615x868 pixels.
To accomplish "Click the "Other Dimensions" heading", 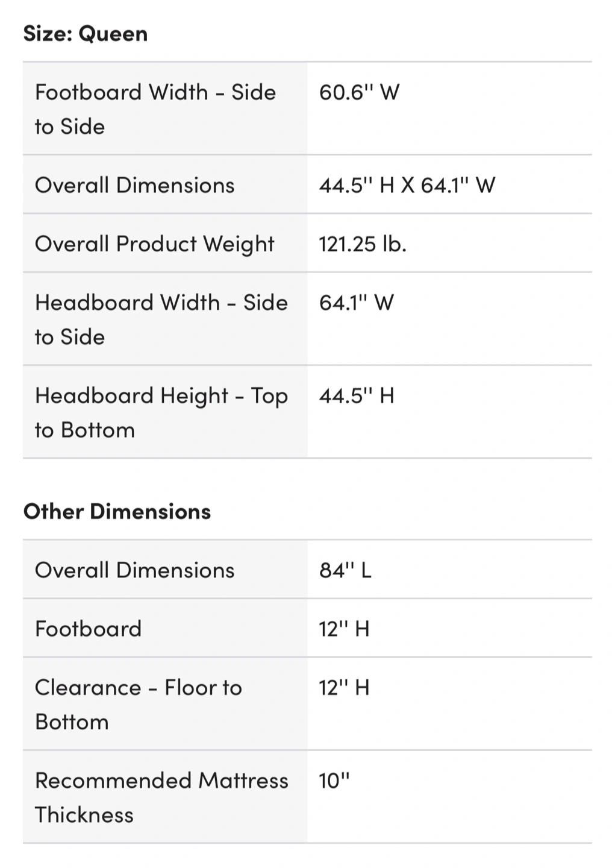I will pyautogui.click(x=117, y=511).
